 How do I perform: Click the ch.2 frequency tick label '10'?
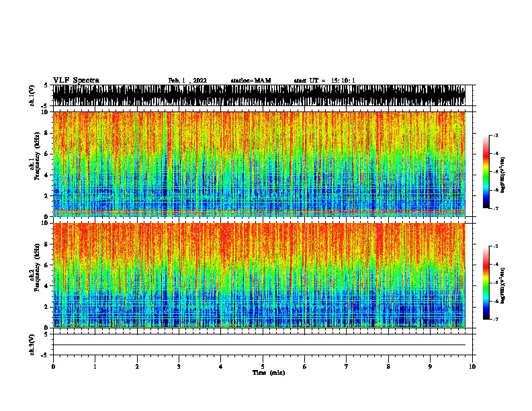coord(45,223)
